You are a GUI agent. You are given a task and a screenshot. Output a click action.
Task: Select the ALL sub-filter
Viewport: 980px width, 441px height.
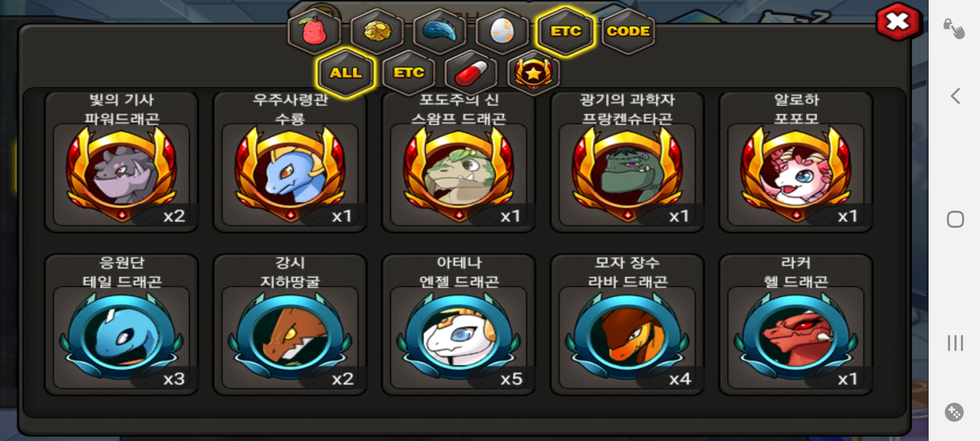pyautogui.click(x=346, y=73)
